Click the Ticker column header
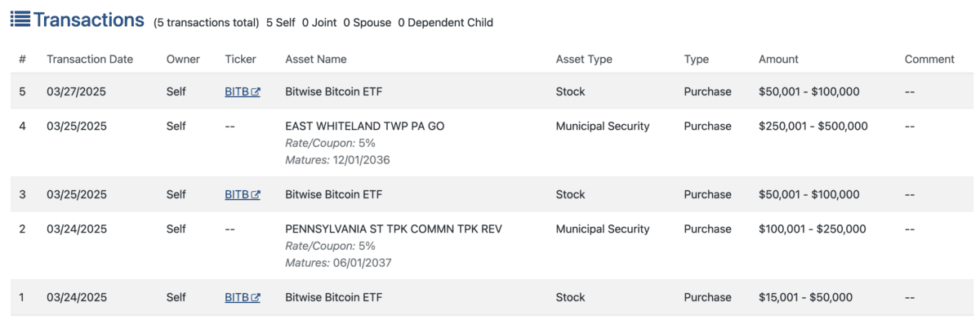Image resolution: width=980 pixels, height=329 pixels. (240, 60)
